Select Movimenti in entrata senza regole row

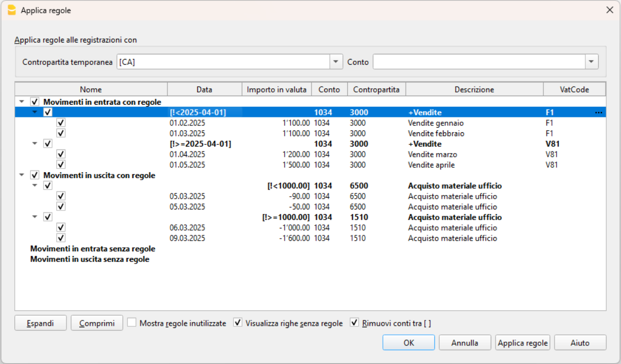pos(93,249)
